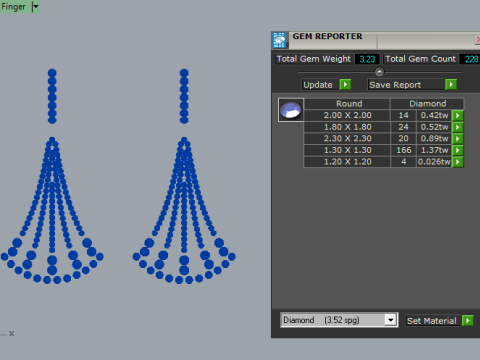Select the 1.80 X 1.80 size cell
Viewport: 480px width, 360px height.
tap(347, 127)
